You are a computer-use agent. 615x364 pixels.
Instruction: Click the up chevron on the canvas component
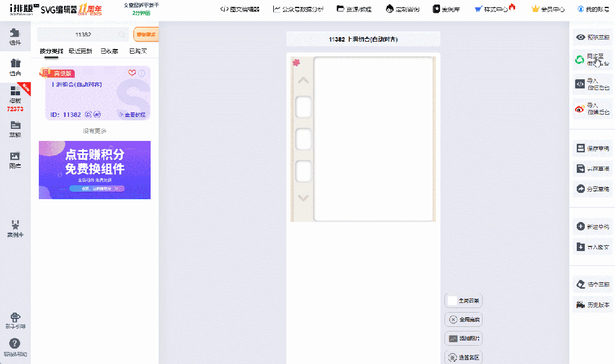point(303,80)
